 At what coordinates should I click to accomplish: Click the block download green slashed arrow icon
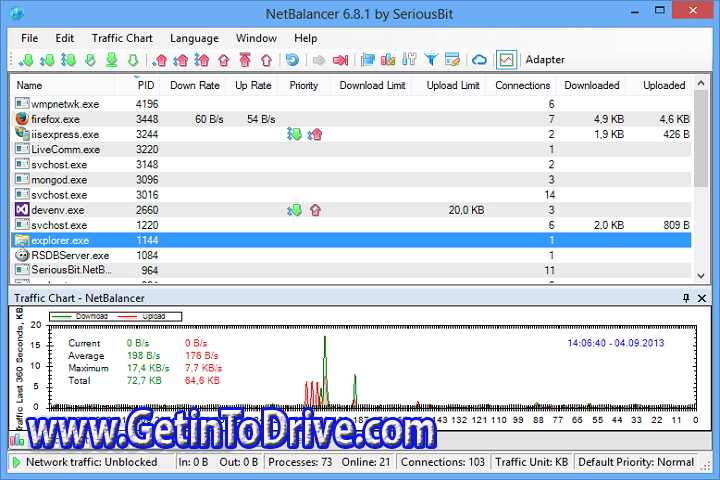90,60
